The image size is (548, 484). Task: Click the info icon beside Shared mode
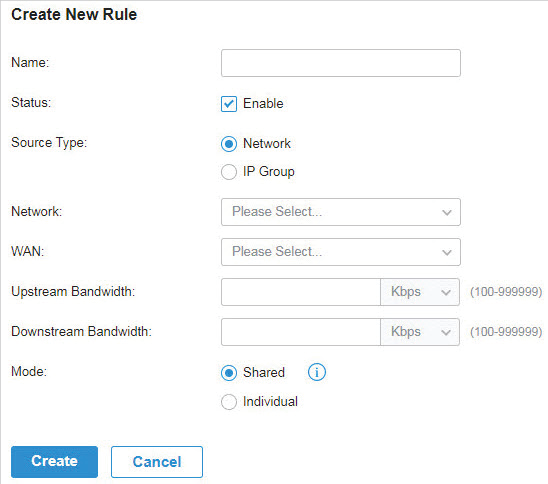[x=317, y=372]
